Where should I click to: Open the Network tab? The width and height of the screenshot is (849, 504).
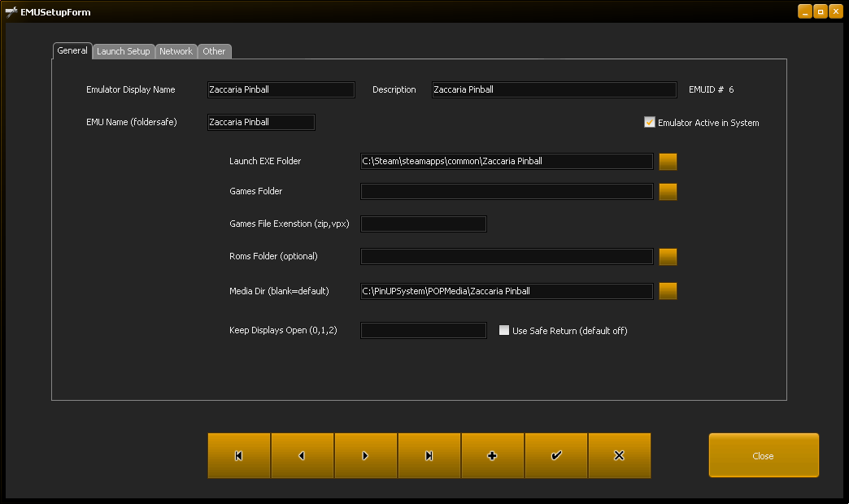coord(176,51)
